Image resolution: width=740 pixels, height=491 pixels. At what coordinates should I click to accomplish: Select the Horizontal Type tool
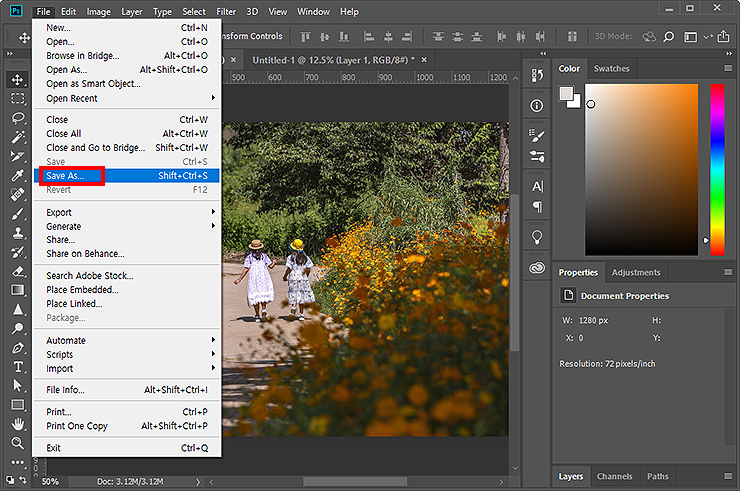(17, 367)
